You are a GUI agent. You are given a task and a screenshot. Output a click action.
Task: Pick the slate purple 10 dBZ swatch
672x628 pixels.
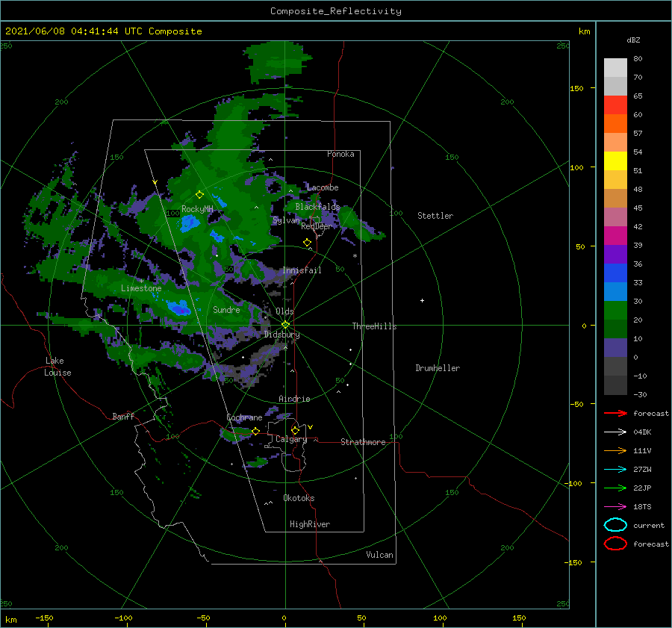coord(615,347)
